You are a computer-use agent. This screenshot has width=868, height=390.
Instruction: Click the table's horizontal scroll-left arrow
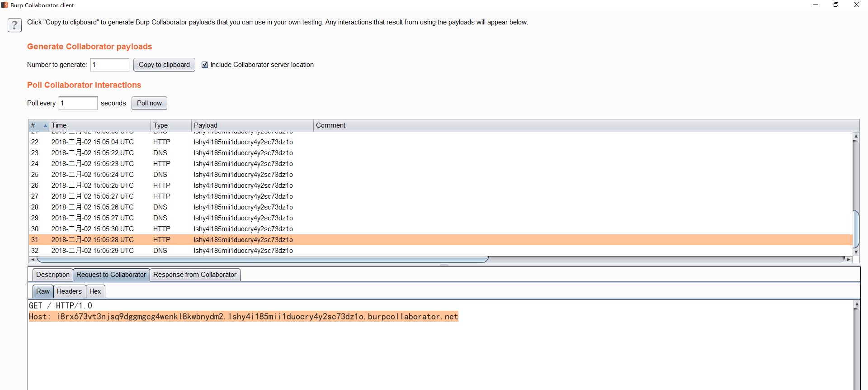click(x=33, y=259)
